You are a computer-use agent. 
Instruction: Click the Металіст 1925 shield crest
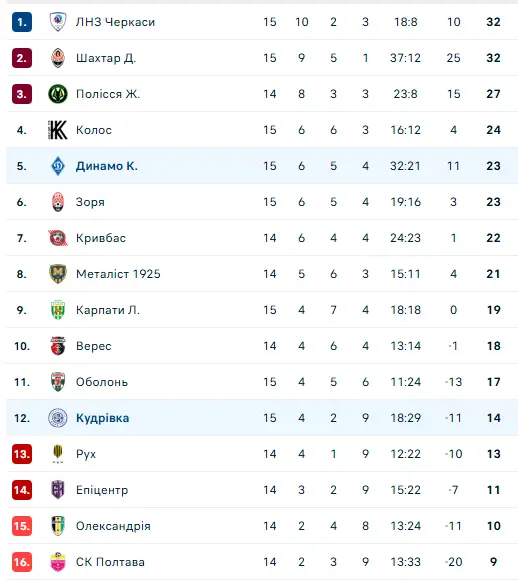(x=58, y=274)
